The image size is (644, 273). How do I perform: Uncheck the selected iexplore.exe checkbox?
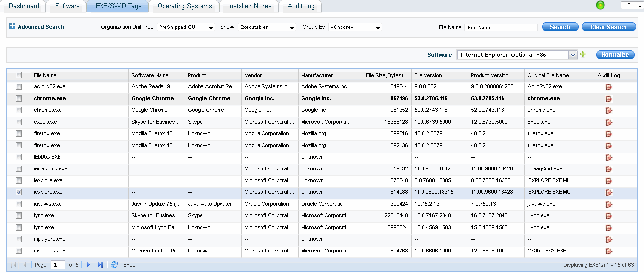pos(19,192)
